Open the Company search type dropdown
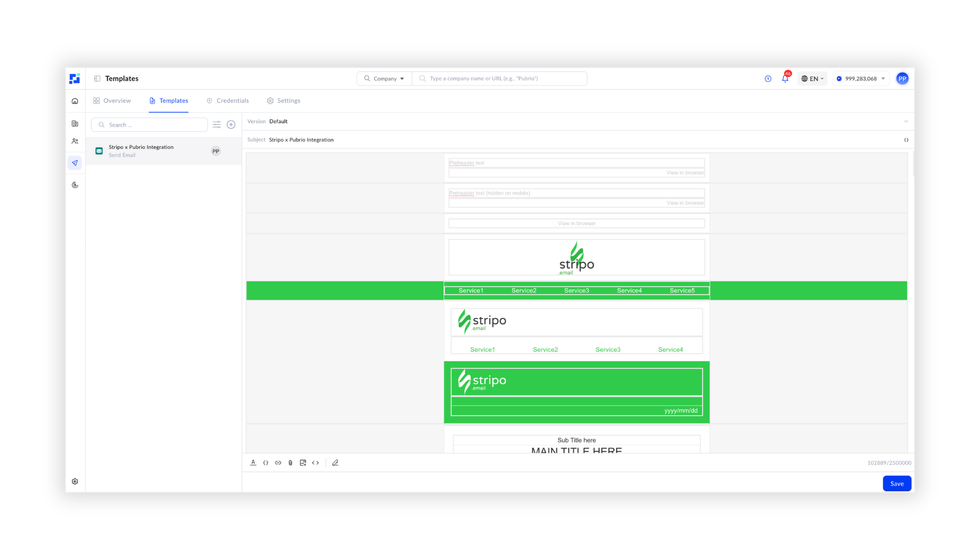This screenshot has width=980, height=560. click(x=385, y=78)
